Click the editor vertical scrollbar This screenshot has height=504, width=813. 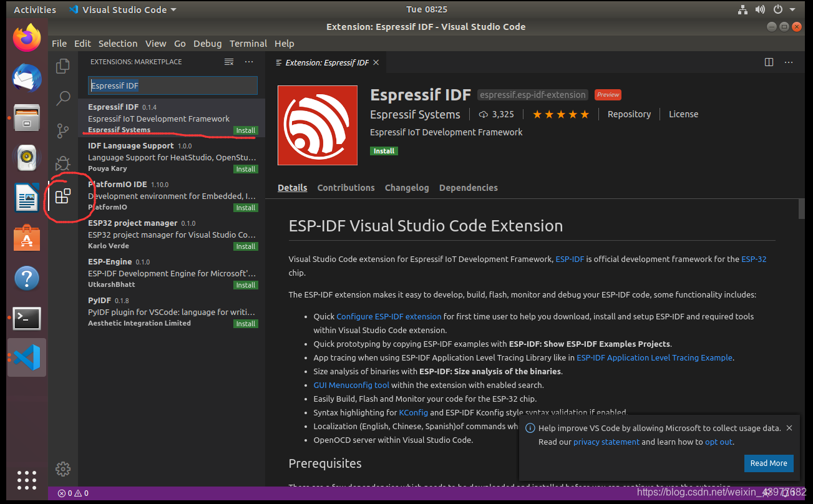[801, 209]
